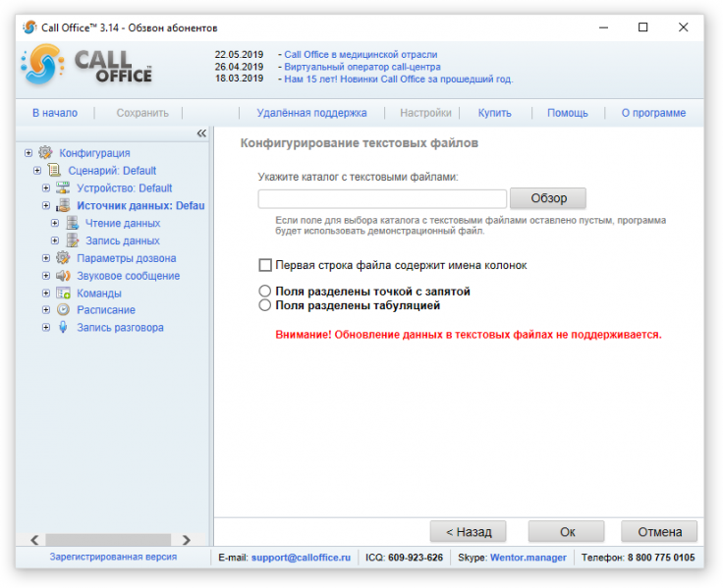Screen dimensions: 723x588
Task: Click the Чтение данных icon
Action: [73, 223]
